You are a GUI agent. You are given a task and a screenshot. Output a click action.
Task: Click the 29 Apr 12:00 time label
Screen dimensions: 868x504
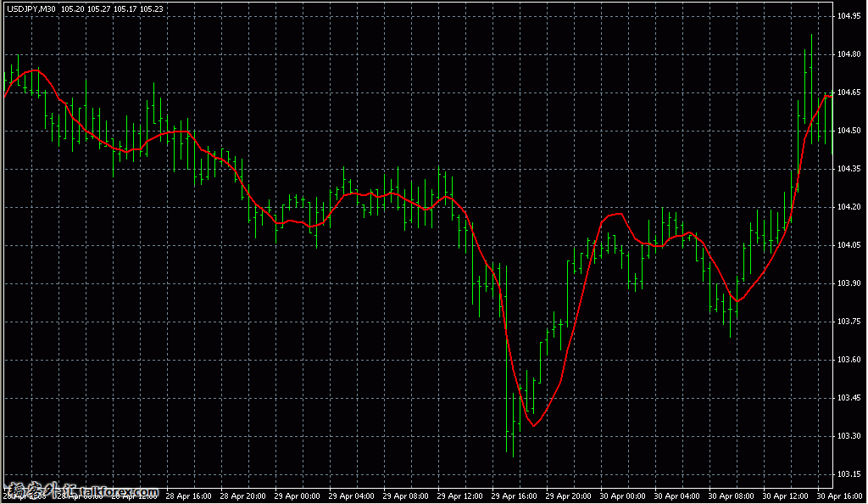pos(460,496)
